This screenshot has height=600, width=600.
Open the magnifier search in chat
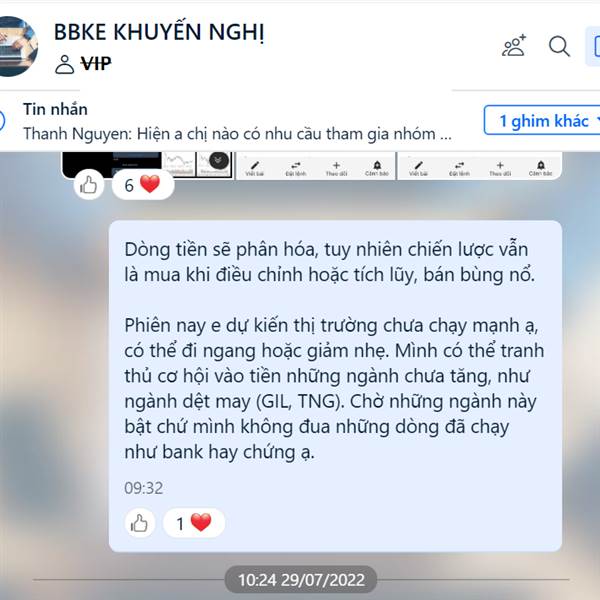559,46
